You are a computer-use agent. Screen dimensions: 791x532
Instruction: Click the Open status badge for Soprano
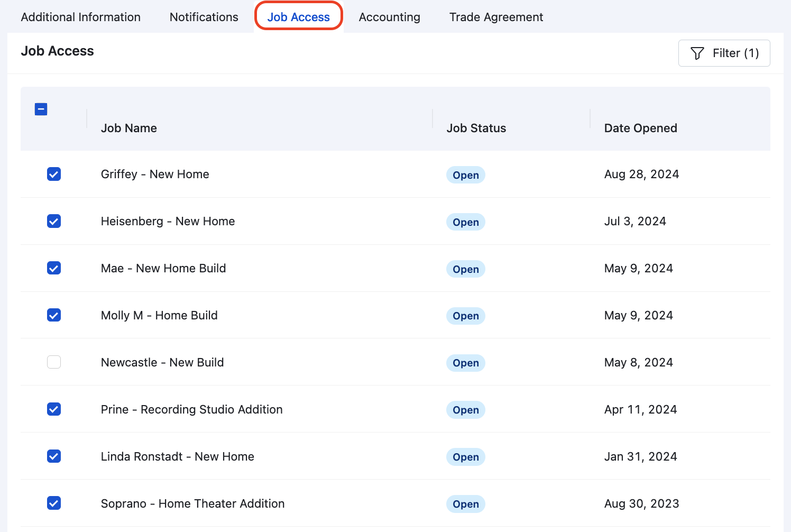coord(466,504)
